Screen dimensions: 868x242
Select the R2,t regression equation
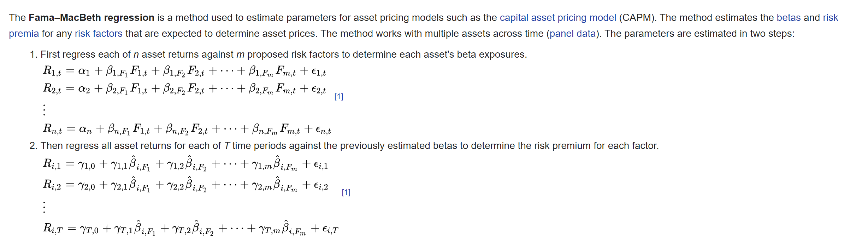(x=184, y=88)
